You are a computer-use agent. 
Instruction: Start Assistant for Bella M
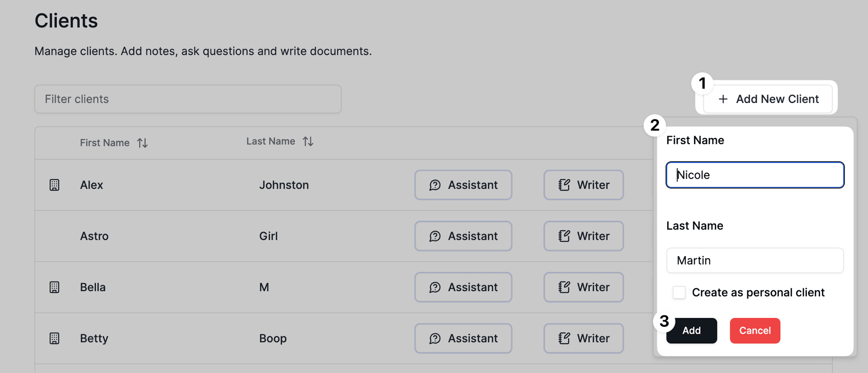coord(463,287)
